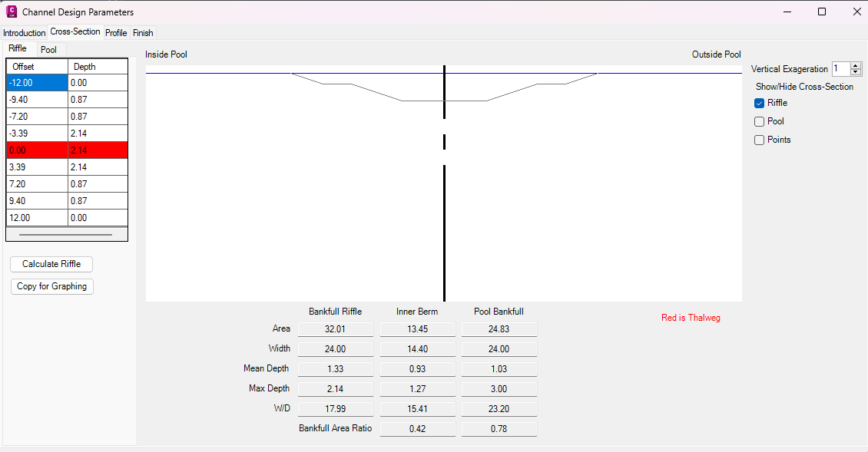Enable the Pool cross-section checkbox
The width and height of the screenshot is (868, 452).
pos(759,121)
